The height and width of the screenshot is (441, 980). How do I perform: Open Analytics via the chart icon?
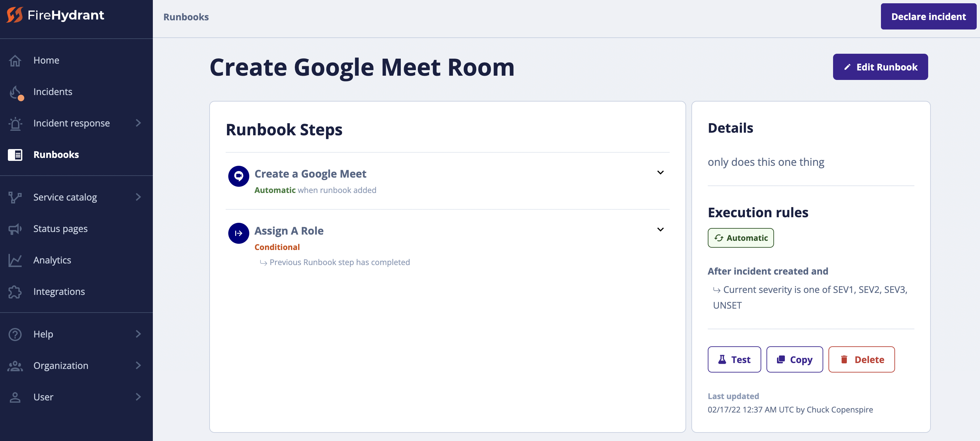pyautogui.click(x=15, y=260)
